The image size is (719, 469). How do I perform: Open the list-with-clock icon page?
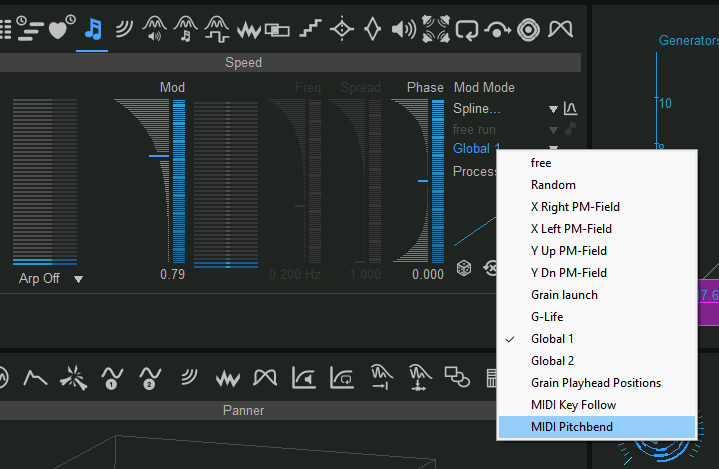(x=30, y=28)
